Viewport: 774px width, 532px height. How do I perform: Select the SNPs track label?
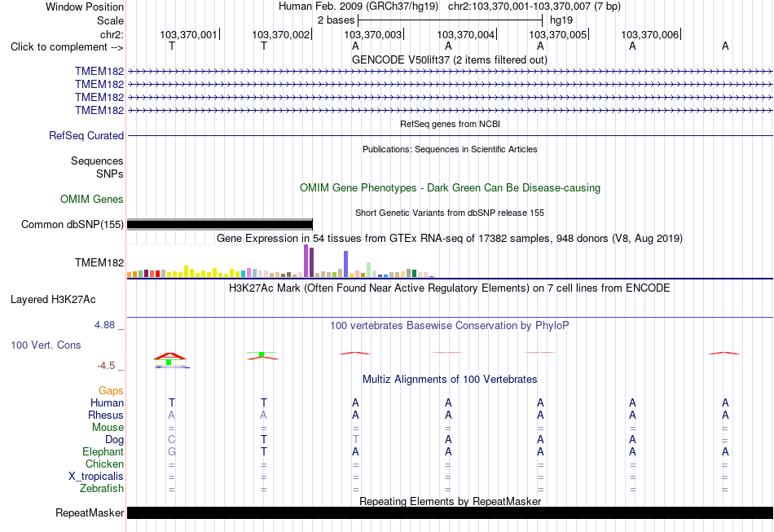click(110, 174)
